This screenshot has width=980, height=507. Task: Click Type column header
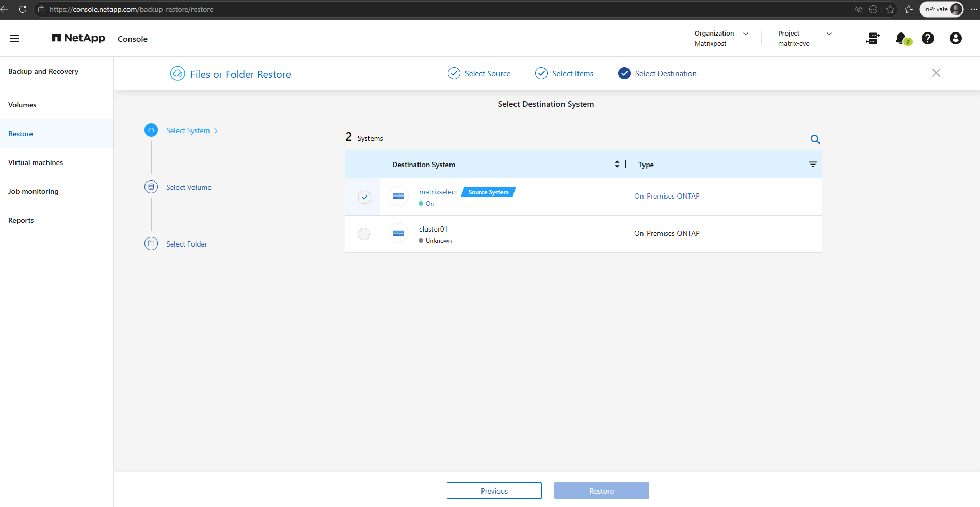tap(646, 165)
